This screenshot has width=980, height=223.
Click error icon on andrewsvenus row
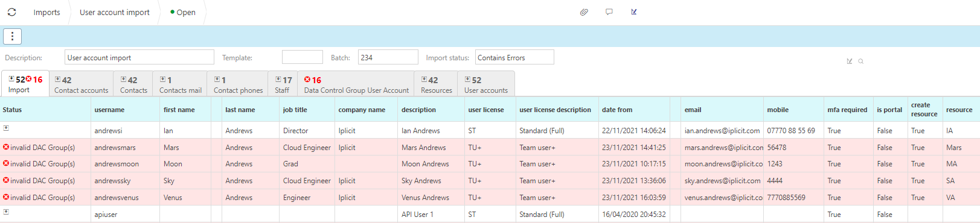tap(6, 197)
